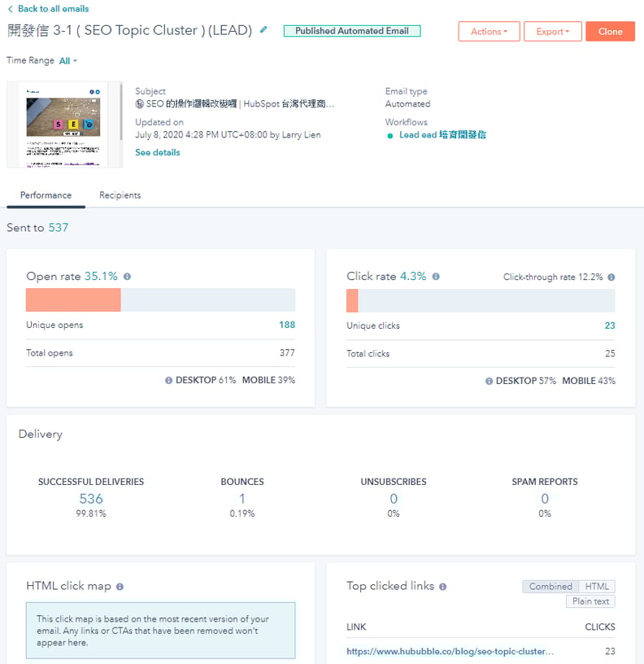Select the Performance tab
Image resolution: width=644 pixels, height=664 pixels.
[x=46, y=195]
